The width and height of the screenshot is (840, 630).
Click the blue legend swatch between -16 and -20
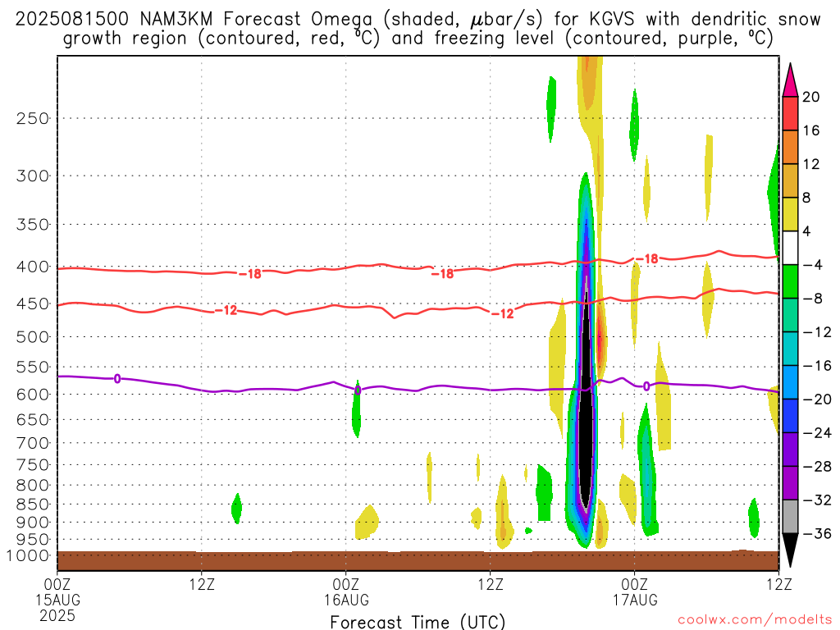pyautogui.click(x=790, y=382)
